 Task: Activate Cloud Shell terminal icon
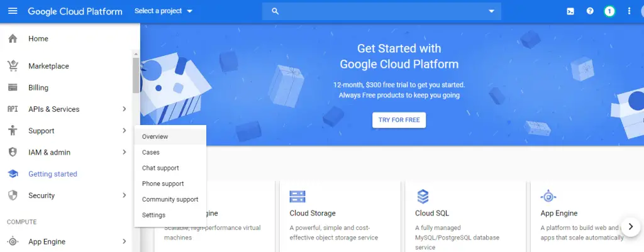point(570,11)
